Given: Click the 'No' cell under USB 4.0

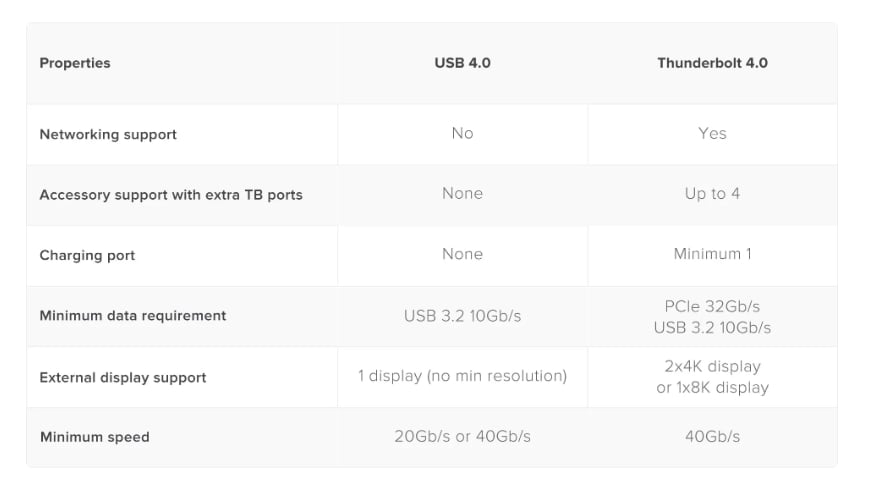Looking at the screenshot, I should point(462,133).
